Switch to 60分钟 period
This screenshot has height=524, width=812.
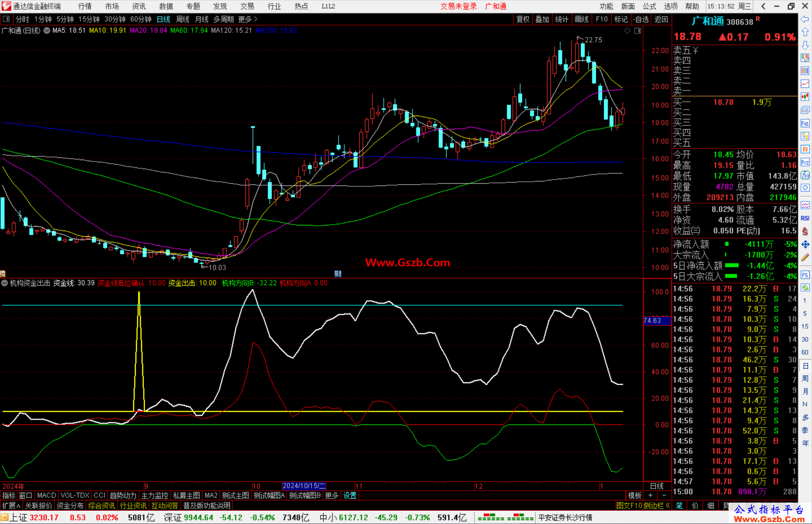point(141,19)
